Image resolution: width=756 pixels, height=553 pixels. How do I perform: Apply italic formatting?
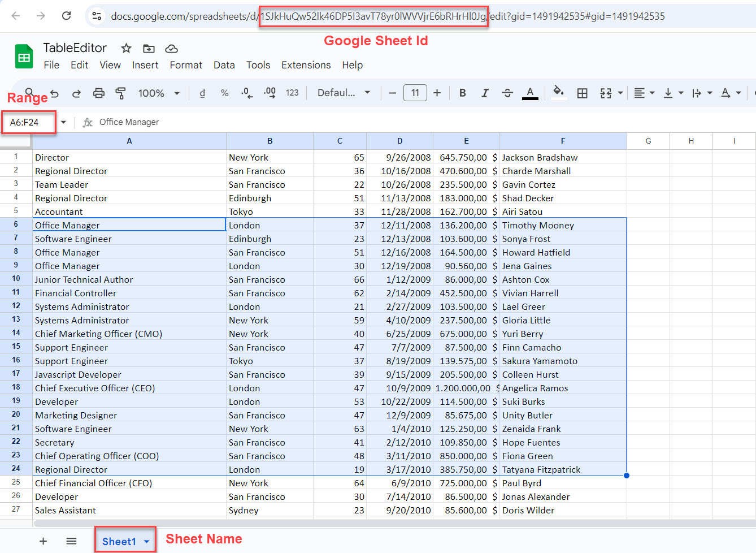point(484,93)
